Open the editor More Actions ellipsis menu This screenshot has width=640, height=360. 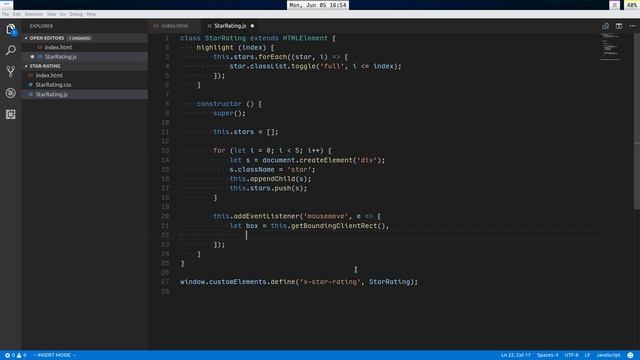pyautogui.click(x=632, y=26)
